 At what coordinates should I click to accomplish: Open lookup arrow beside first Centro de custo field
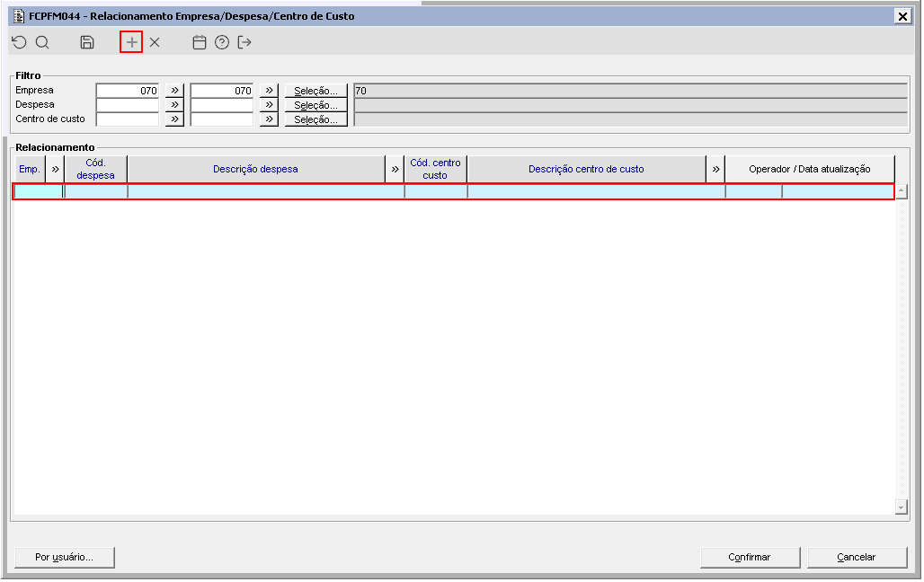tap(174, 119)
